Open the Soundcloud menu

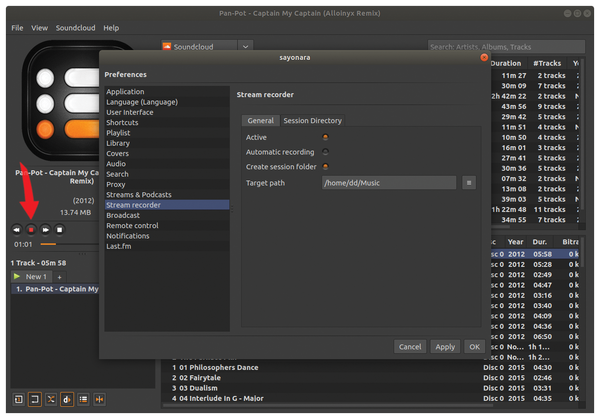pos(75,28)
